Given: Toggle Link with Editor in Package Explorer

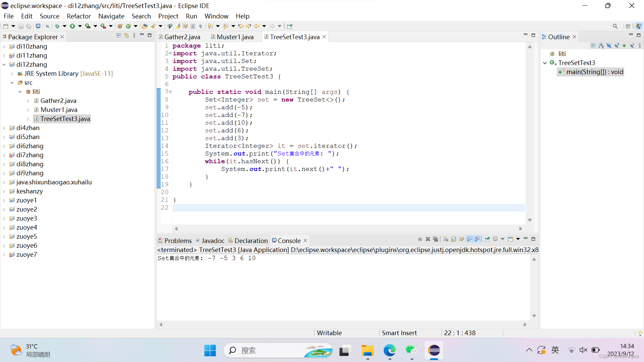Looking at the screenshot, I should pos(126,36).
